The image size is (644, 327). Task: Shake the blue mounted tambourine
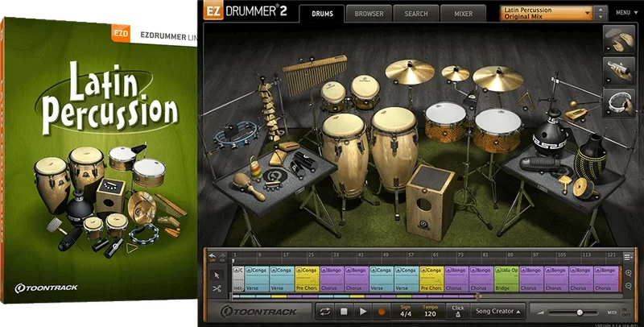pos(236,135)
